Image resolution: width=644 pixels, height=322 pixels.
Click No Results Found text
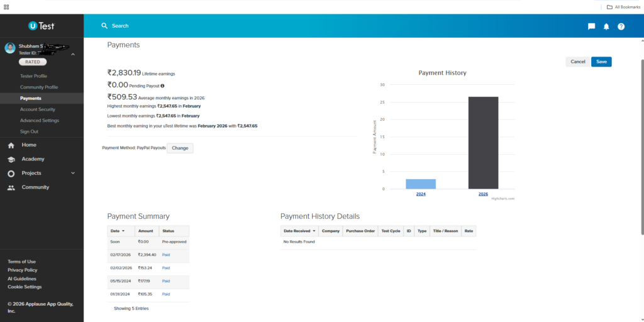(x=299, y=242)
